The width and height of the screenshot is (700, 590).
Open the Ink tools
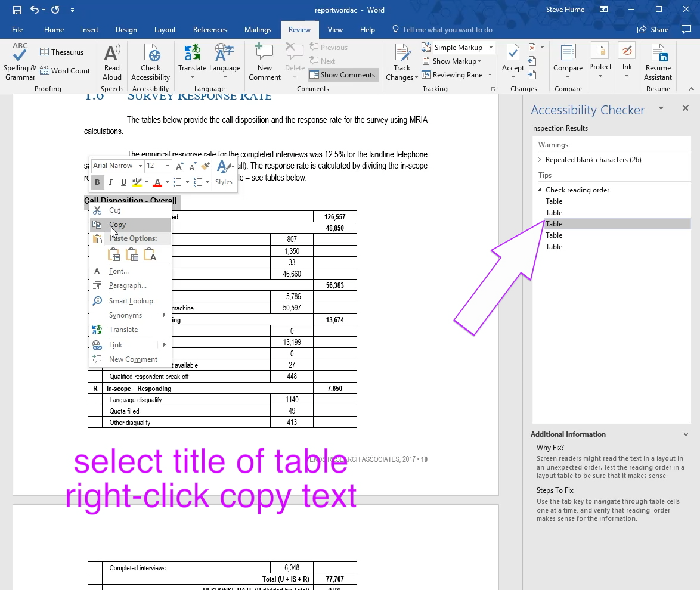[627, 61]
